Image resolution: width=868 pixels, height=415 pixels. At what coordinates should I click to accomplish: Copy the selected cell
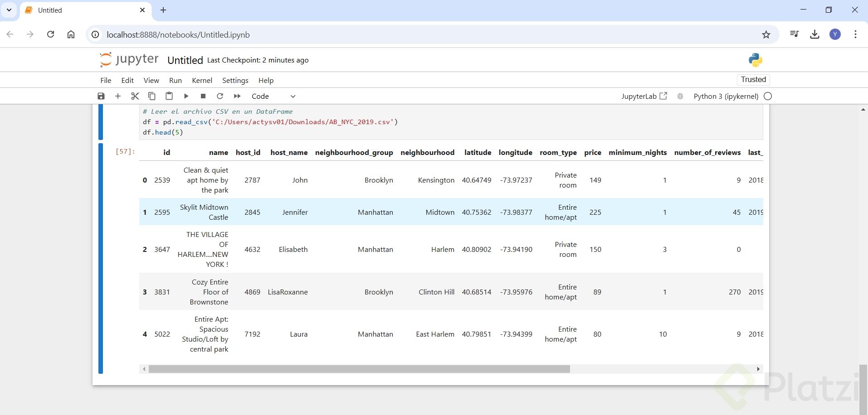tap(152, 96)
